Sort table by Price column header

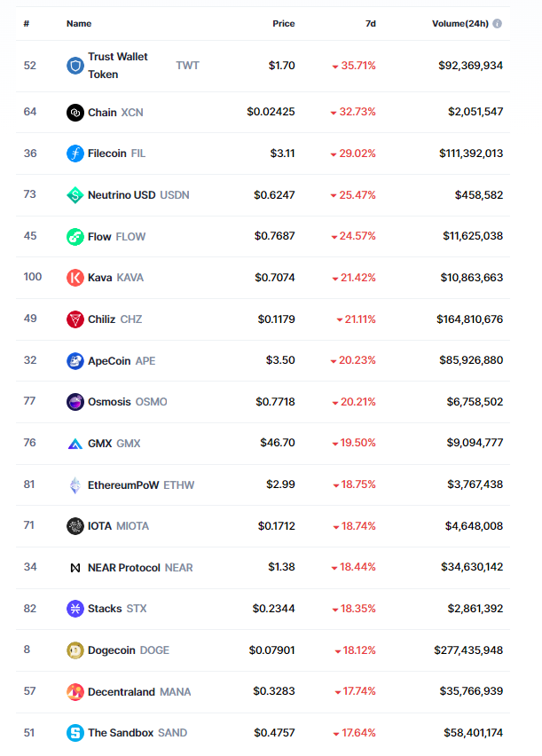(x=283, y=24)
